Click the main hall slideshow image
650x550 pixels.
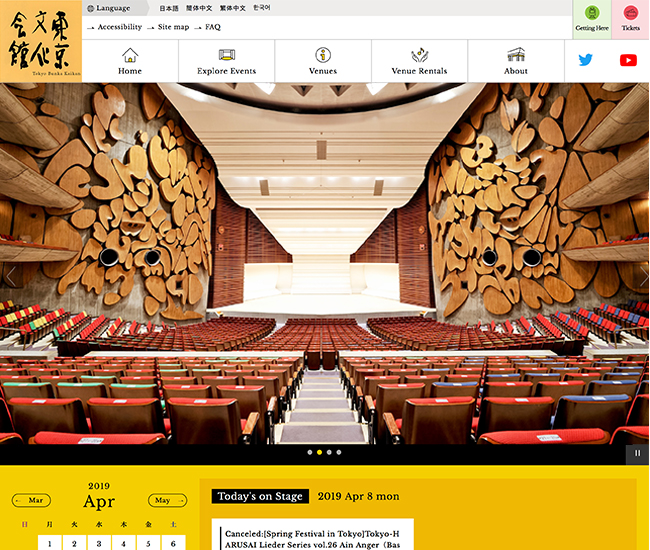tap(325, 264)
